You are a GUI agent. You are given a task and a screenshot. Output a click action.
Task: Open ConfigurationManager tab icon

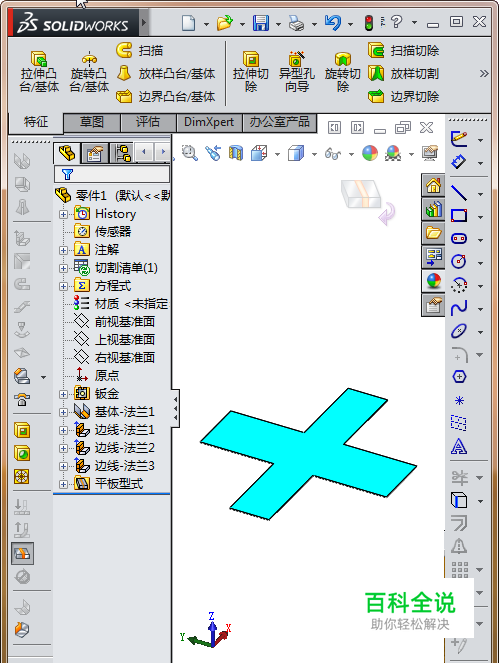coord(122,153)
